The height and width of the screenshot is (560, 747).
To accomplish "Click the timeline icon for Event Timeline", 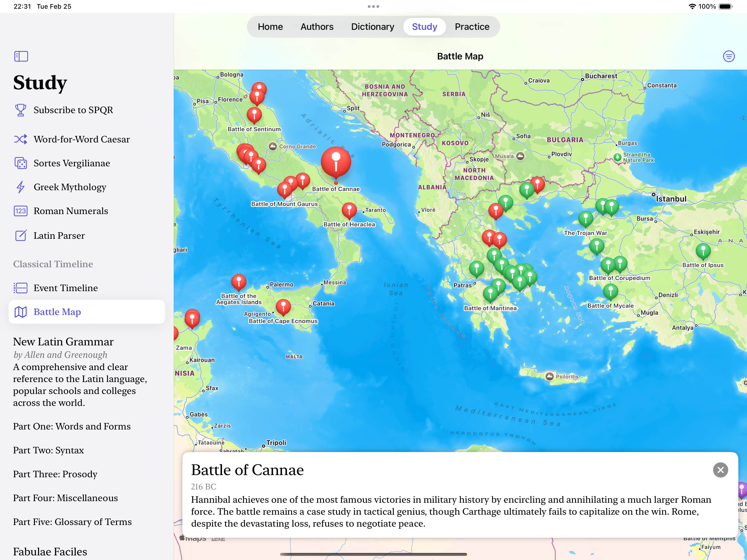I will pyautogui.click(x=21, y=288).
